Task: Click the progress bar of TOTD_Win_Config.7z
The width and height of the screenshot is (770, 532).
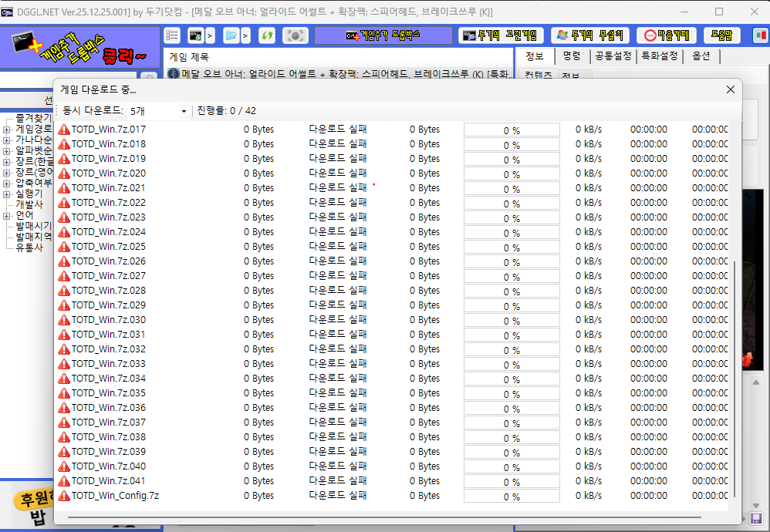Action: pos(512,497)
